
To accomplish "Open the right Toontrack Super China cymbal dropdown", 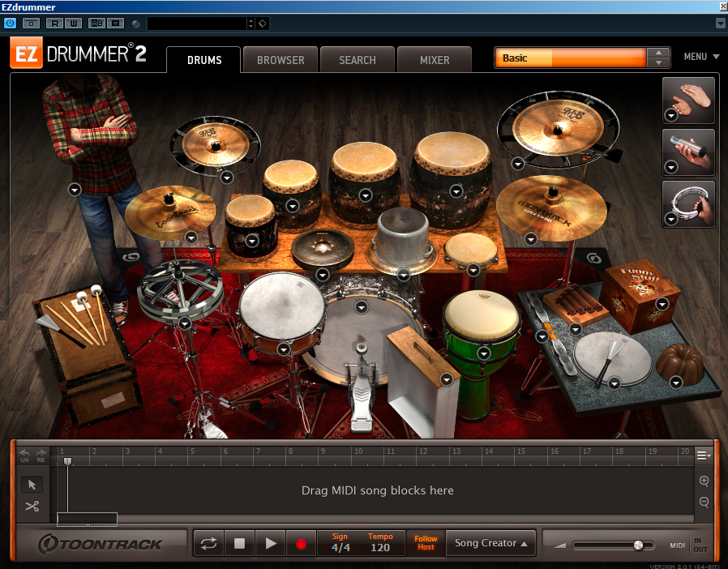I will pos(531,239).
